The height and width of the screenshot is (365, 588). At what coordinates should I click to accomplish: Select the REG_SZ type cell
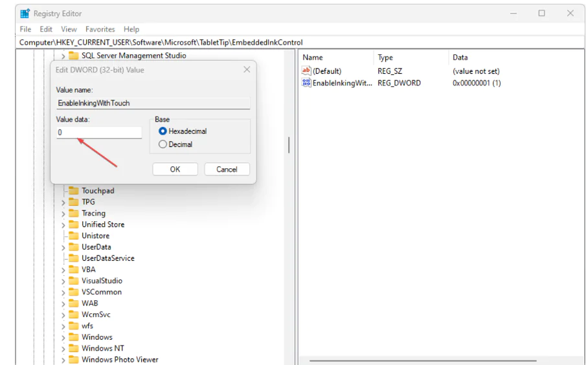(390, 71)
